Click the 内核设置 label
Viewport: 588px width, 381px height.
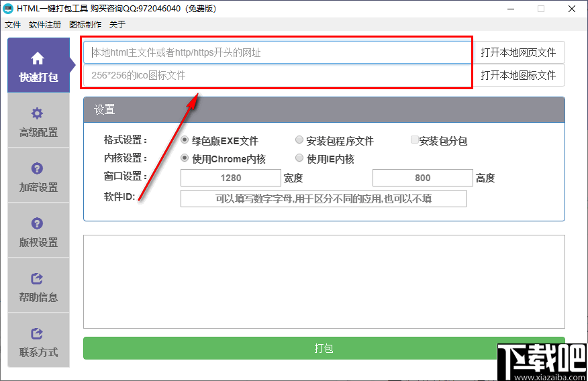126,158
